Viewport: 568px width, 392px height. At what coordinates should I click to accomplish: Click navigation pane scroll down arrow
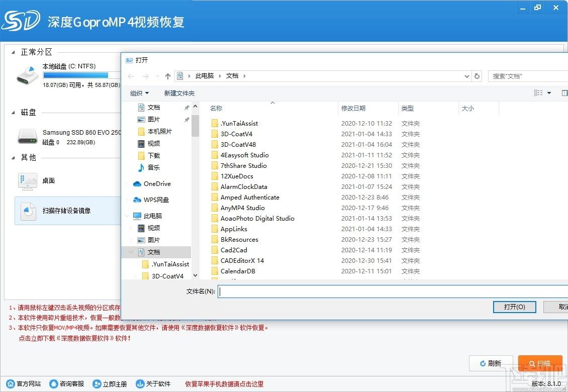click(195, 275)
